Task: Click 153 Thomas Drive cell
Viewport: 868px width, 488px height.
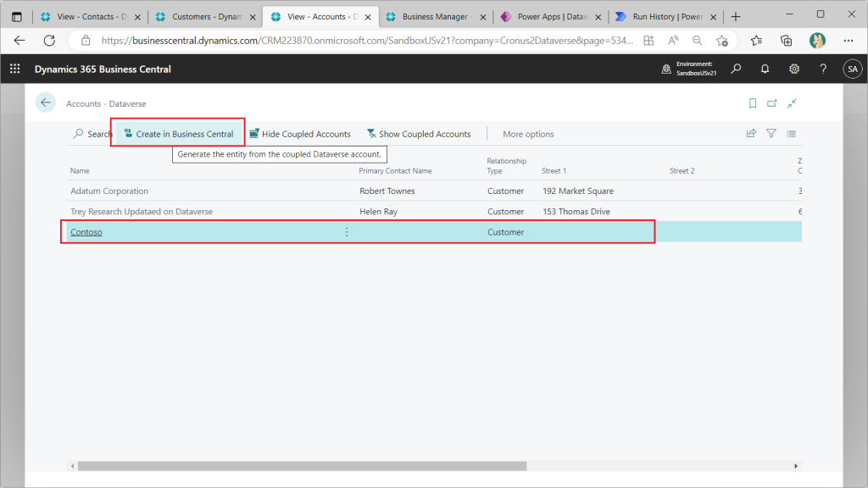Action: pos(576,211)
